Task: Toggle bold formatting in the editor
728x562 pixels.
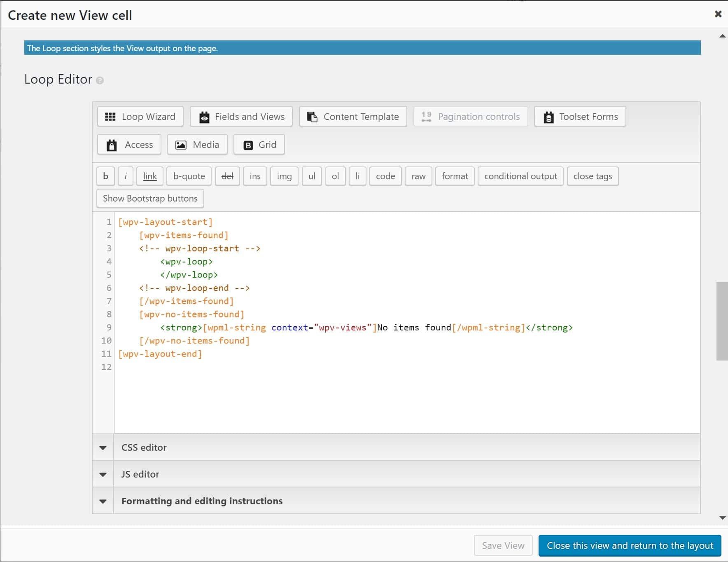Action: coord(105,176)
